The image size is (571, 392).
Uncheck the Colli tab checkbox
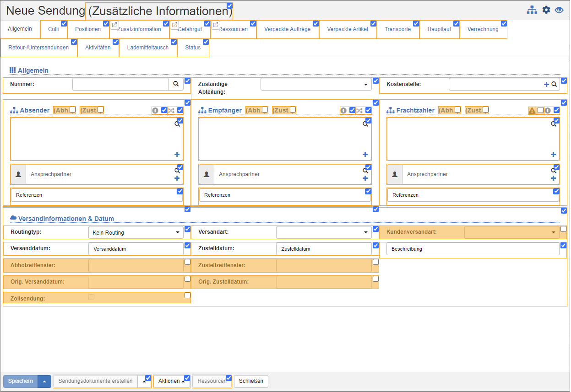[64, 22]
